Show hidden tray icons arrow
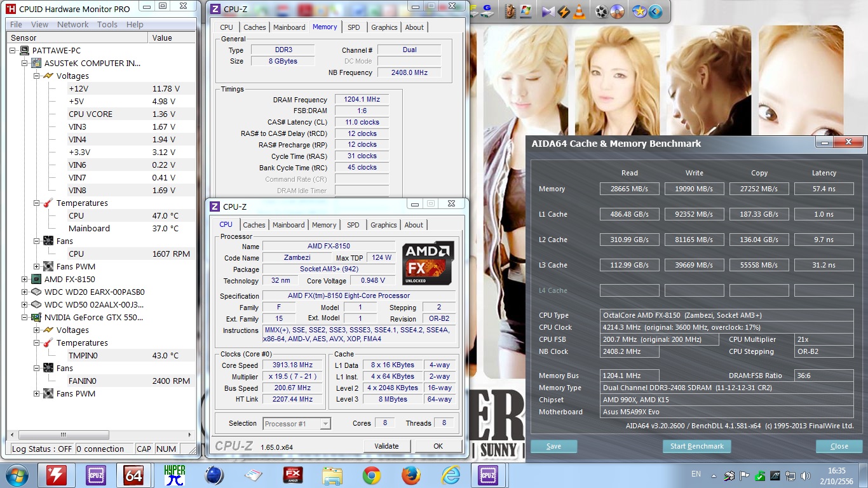This screenshot has width=868, height=488. [715, 475]
